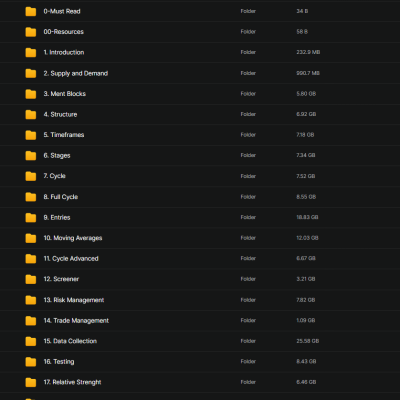Open the '17. Relative Strenght' name
The image size is (400, 400).
pyautogui.click(x=72, y=382)
